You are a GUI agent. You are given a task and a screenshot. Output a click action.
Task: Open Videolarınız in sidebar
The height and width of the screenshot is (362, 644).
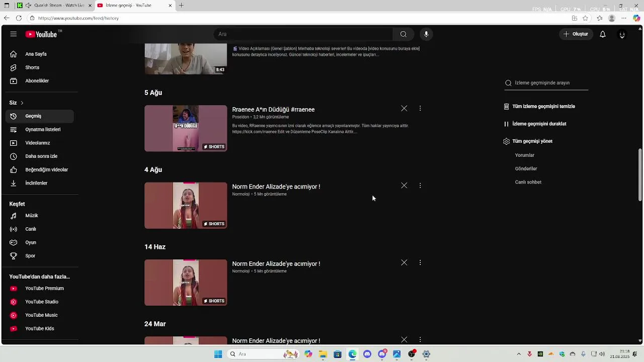40,143
